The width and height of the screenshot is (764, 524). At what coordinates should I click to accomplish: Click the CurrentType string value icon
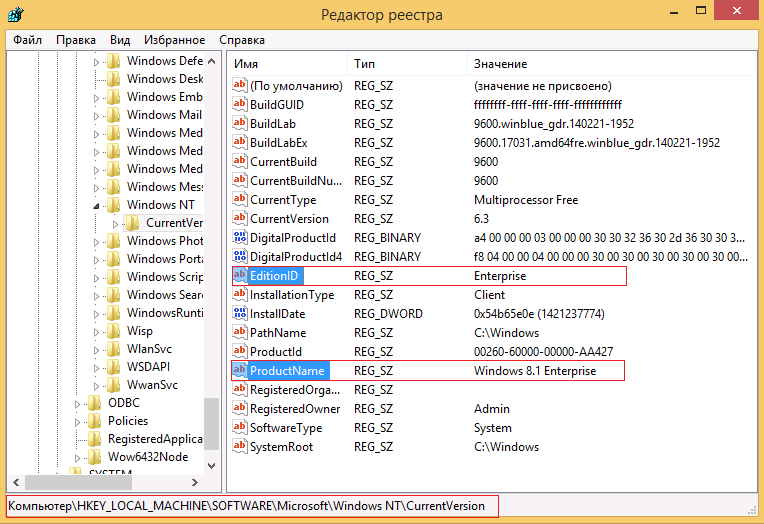(x=239, y=199)
